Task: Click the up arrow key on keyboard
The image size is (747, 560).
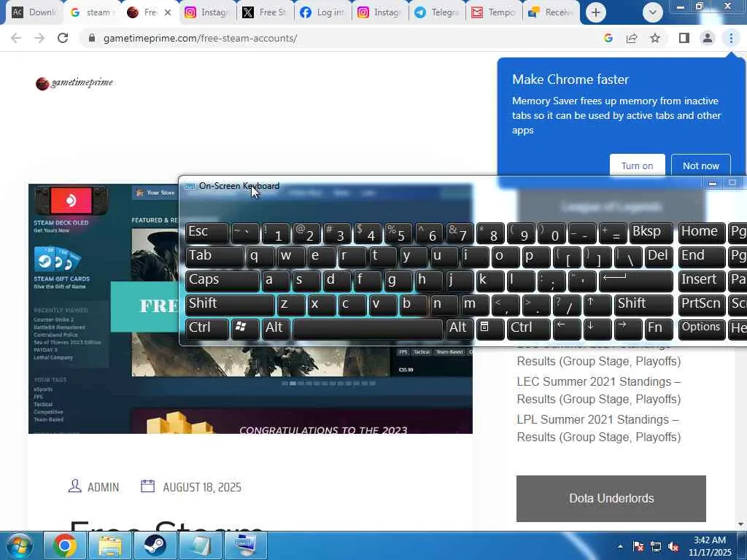Action: tap(597, 305)
